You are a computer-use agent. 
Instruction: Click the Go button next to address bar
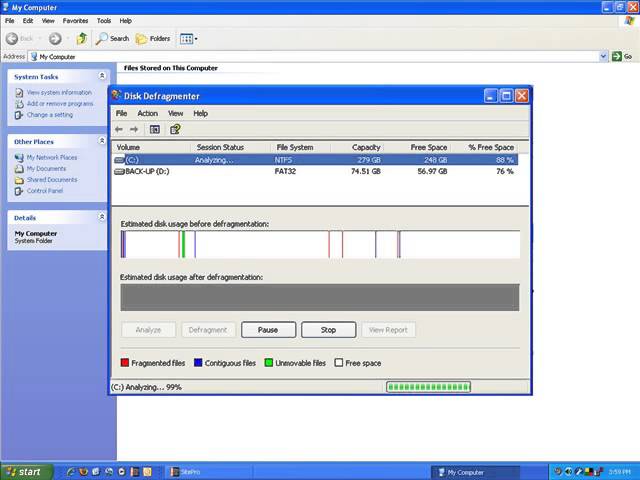coord(622,56)
